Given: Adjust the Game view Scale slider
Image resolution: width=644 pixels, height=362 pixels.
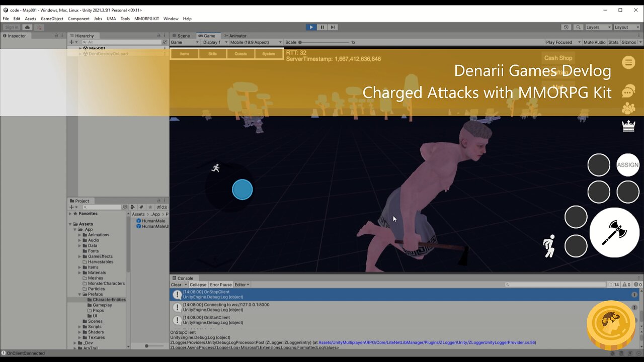Looking at the screenshot, I should pyautogui.click(x=323, y=42).
